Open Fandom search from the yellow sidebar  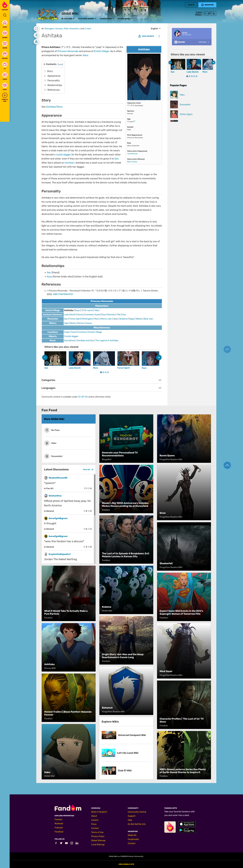pos(5,15)
